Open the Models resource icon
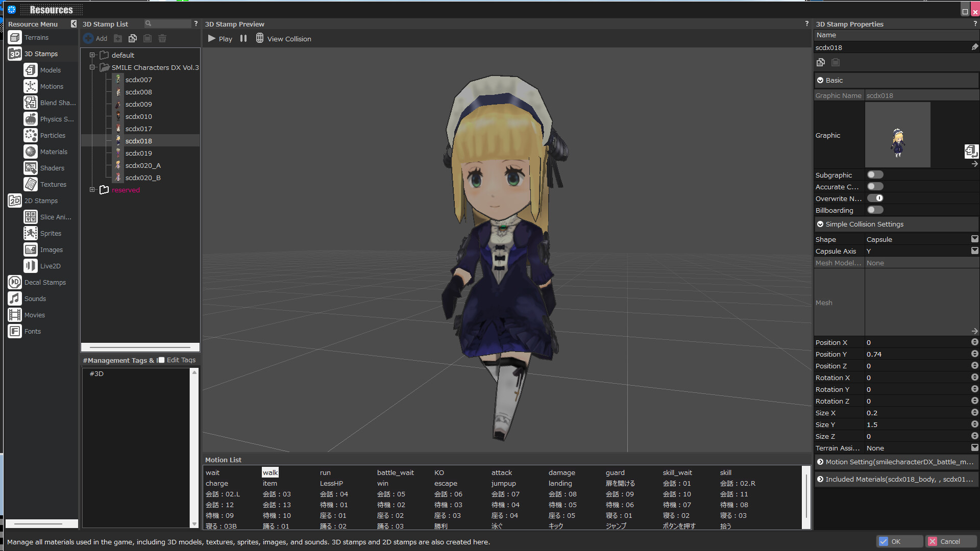 (31, 70)
